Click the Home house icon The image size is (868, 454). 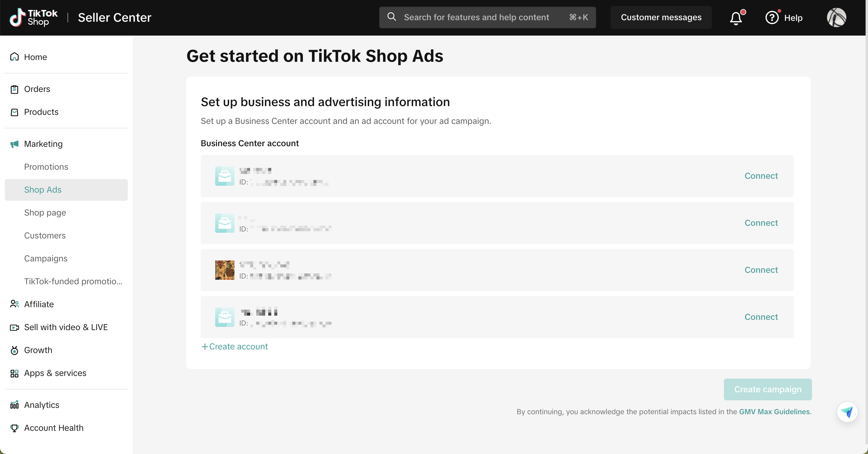(14, 57)
